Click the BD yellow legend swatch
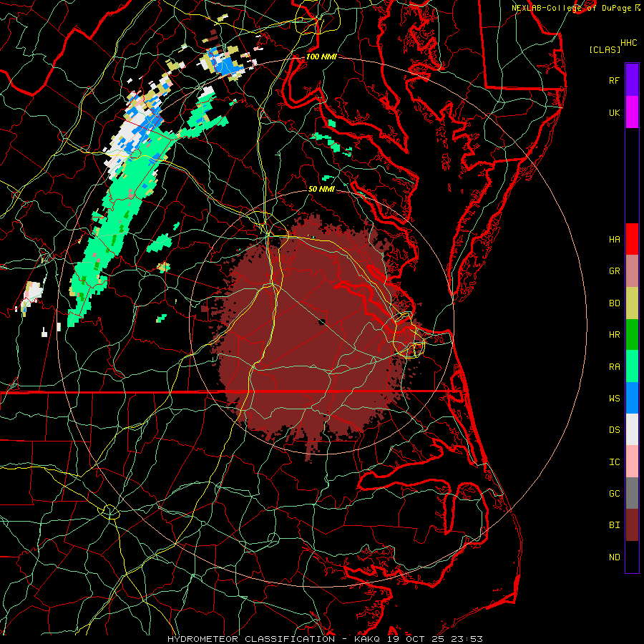This screenshot has height=644, width=644. click(x=632, y=303)
